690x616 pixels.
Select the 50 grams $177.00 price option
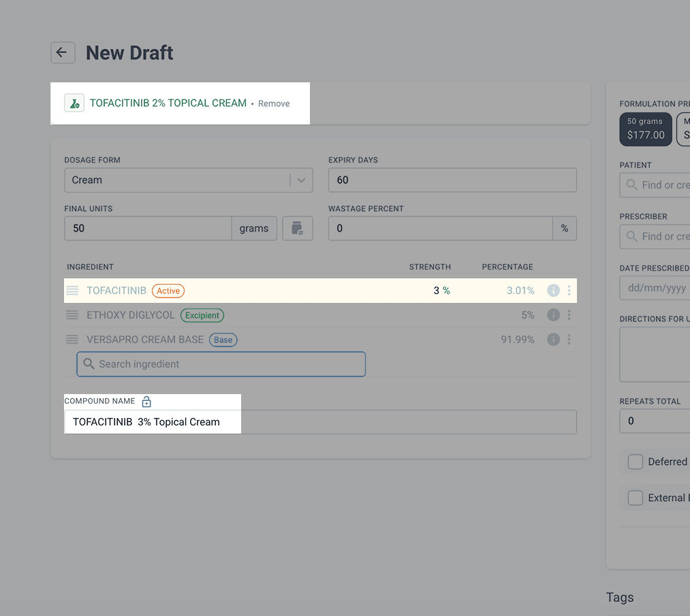click(x=646, y=129)
